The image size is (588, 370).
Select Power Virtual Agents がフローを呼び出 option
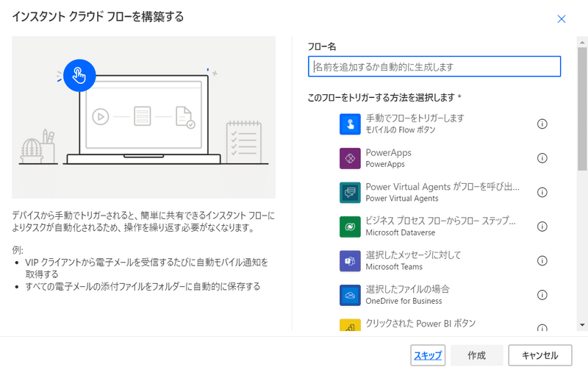coord(442,187)
